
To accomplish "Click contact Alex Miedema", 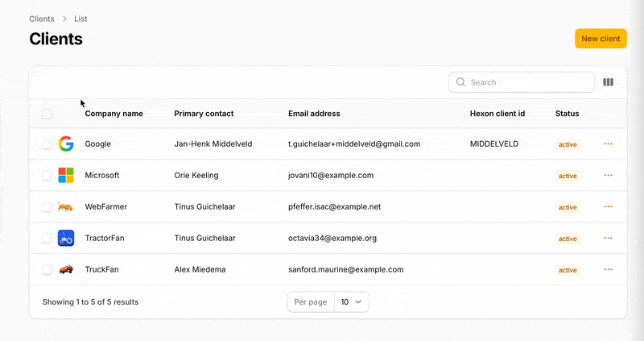I will click(x=200, y=269).
